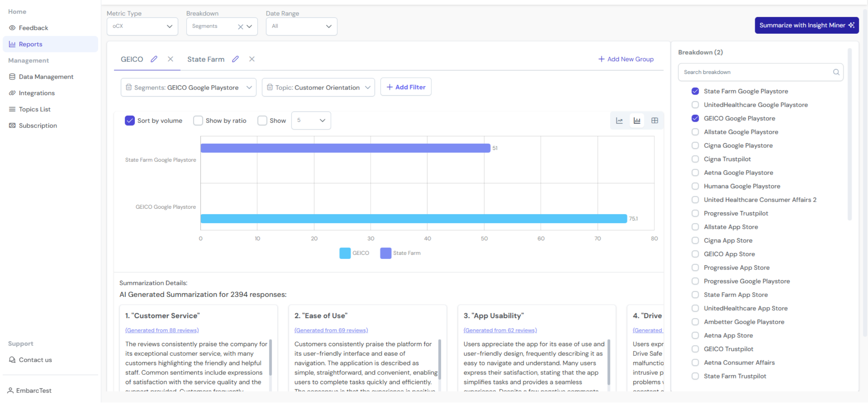Click the trash icon in Segments filter
This screenshot has width=868, height=407.
coord(128,87)
